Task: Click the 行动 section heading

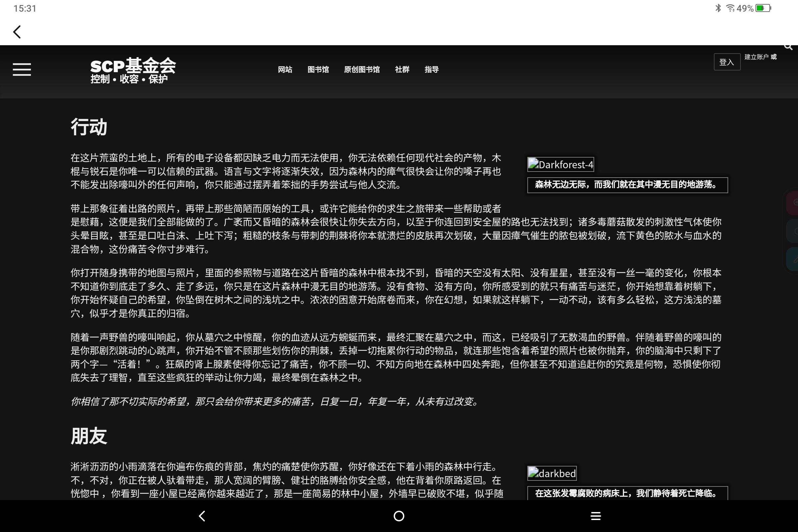Action: point(89,127)
